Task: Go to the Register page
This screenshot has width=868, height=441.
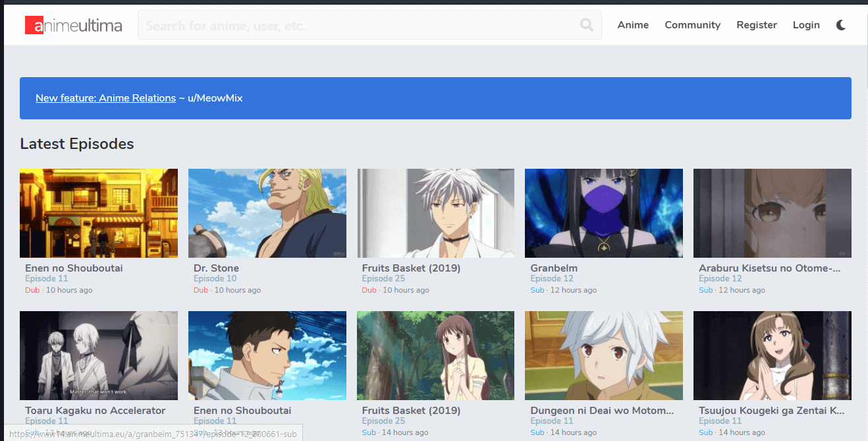Action: (x=757, y=25)
